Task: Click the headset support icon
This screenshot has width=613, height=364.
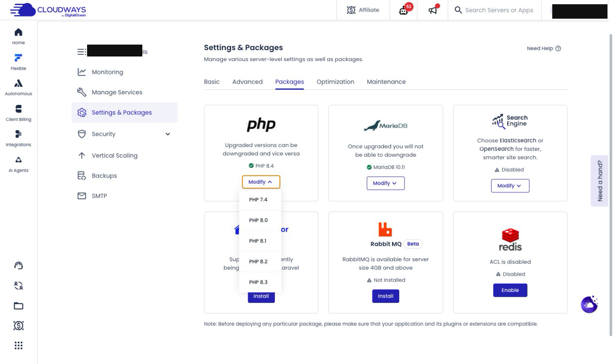Action: 18,265
